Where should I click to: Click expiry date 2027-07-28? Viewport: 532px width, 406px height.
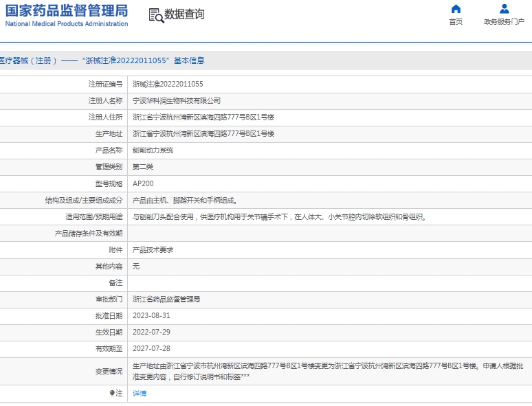tap(151, 349)
